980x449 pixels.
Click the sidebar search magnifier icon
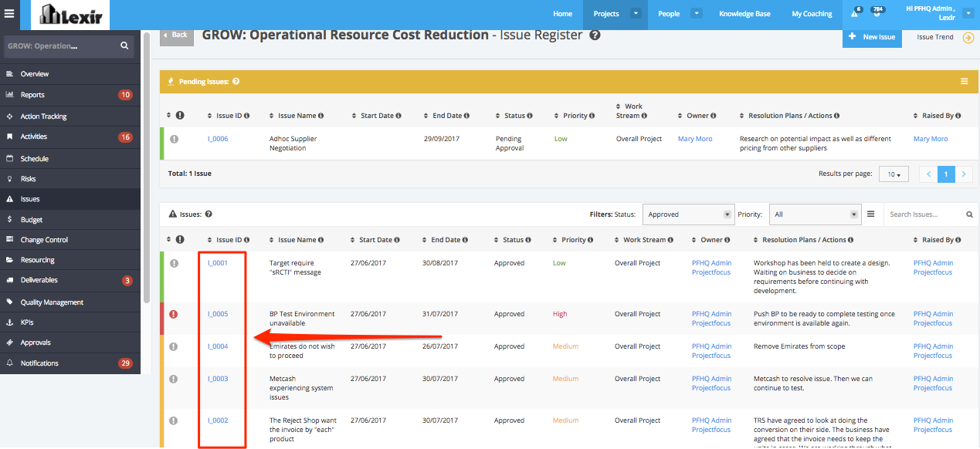[x=124, y=46]
